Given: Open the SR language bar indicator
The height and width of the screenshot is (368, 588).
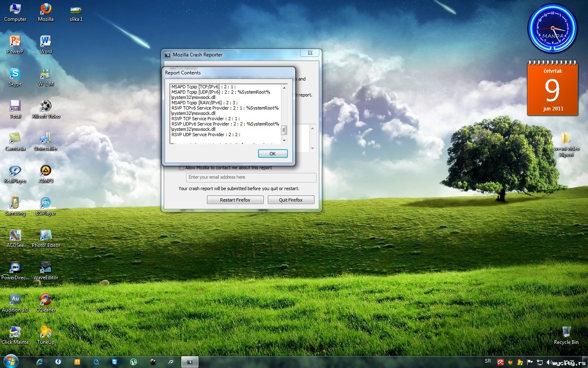Looking at the screenshot, I should click(x=488, y=361).
